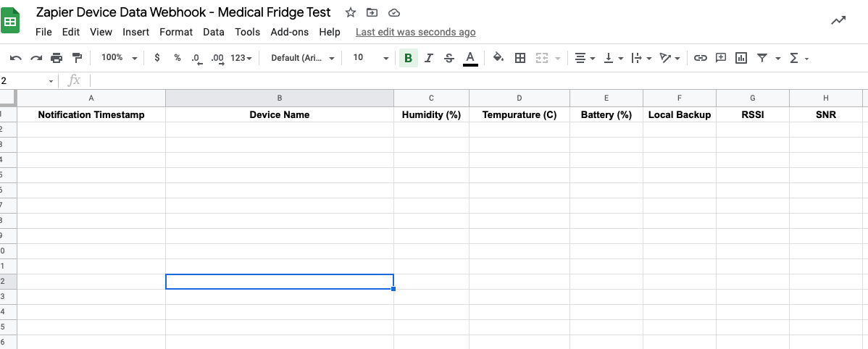The width and height of the screenshot is (868, 349).
Task: Insert a chart
Action: pyautogui.click(x=741, y=57)
